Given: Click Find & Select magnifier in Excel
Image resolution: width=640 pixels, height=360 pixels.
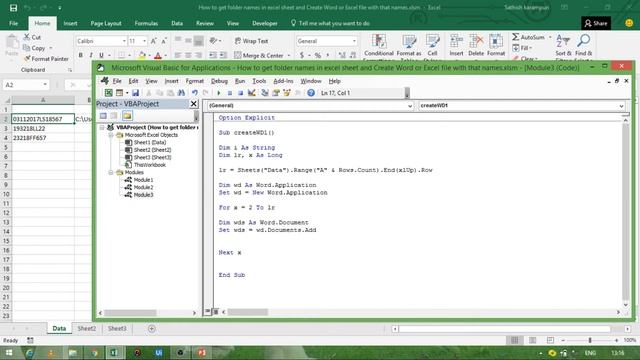Looking at the screenshot, I should pos(584,45).
